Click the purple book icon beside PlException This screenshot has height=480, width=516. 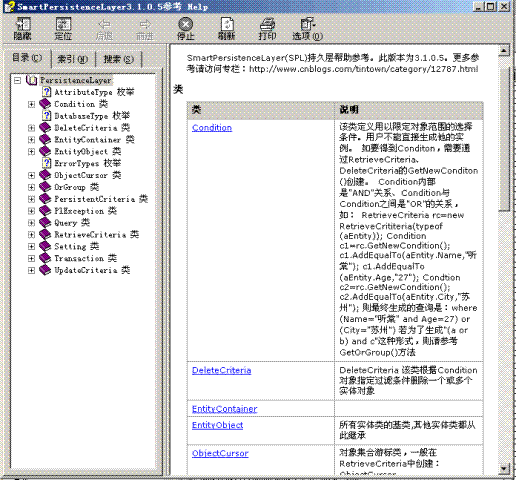click(45, 211)
